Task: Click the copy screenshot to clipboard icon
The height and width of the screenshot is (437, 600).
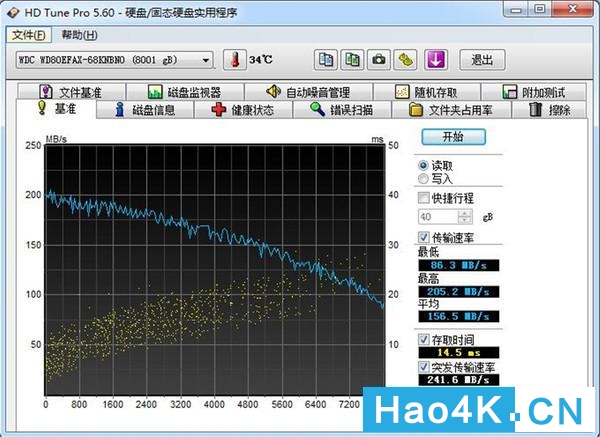Action: 352,60
